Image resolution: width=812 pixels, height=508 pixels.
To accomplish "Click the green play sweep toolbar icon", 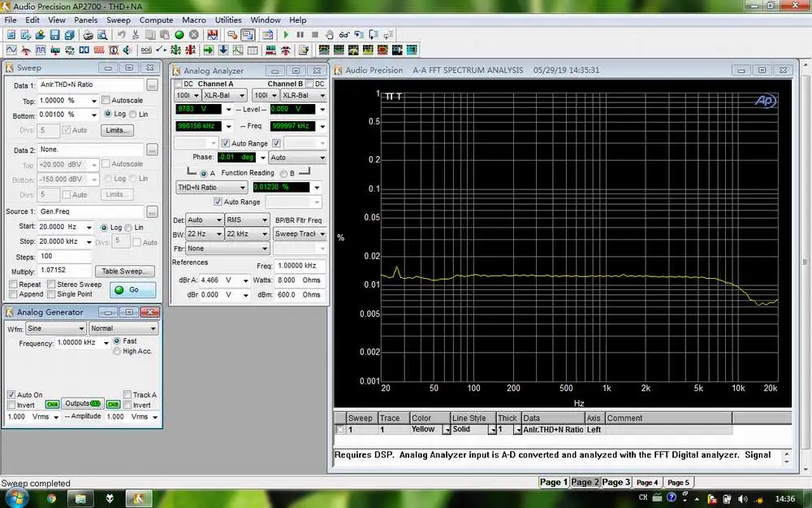I will (x=286, y=35).
